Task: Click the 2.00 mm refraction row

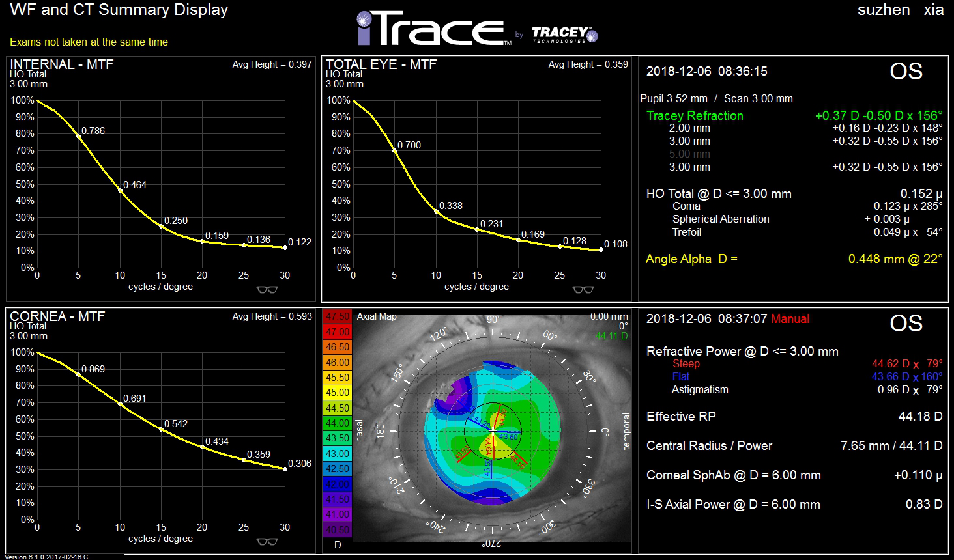Action: tap(806, 128)
